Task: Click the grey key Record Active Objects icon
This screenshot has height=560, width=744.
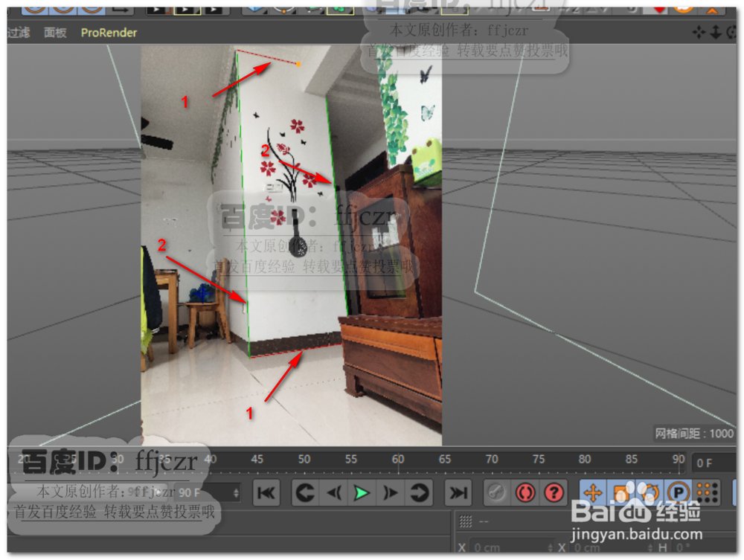Action: [x=496, y=493]
